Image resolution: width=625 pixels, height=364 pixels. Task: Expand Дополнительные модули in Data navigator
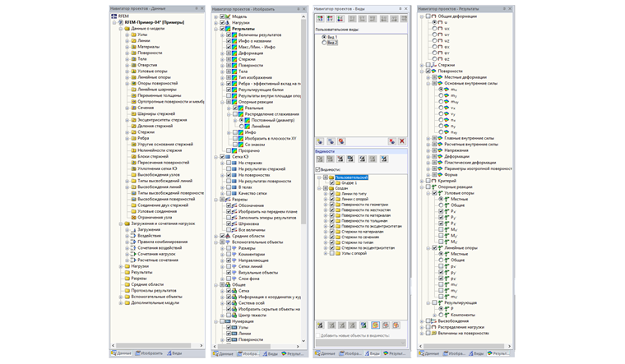(121, 303)
